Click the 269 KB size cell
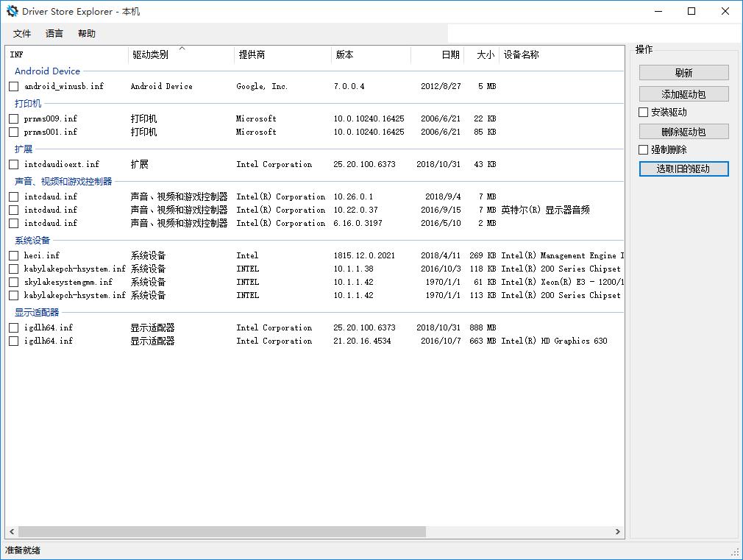This screenshot has width=743, height=560. coord(483,255)
